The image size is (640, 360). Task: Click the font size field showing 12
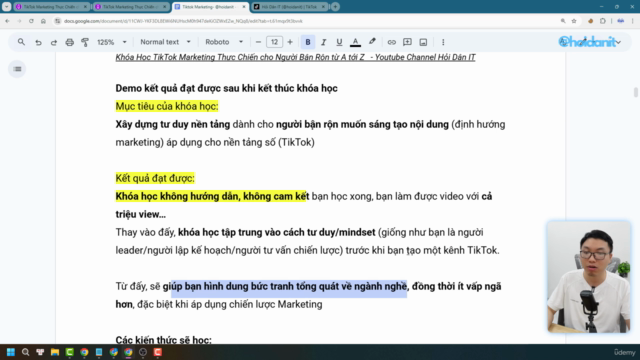tap(274, 42)
